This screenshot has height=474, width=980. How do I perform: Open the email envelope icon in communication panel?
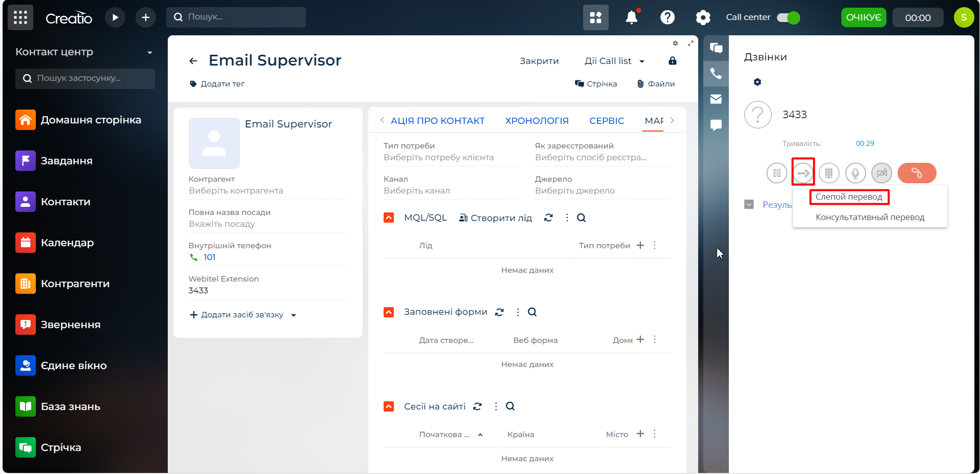pos(716,99)
